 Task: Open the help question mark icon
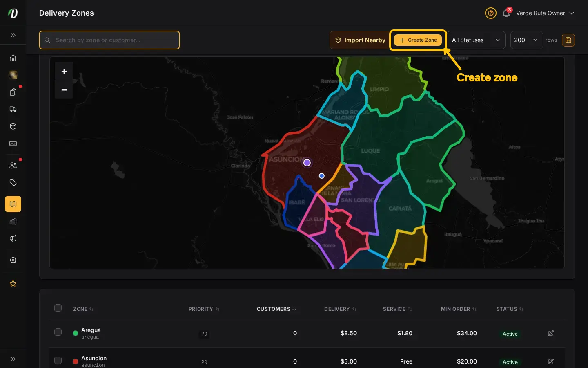pos(490,13)
